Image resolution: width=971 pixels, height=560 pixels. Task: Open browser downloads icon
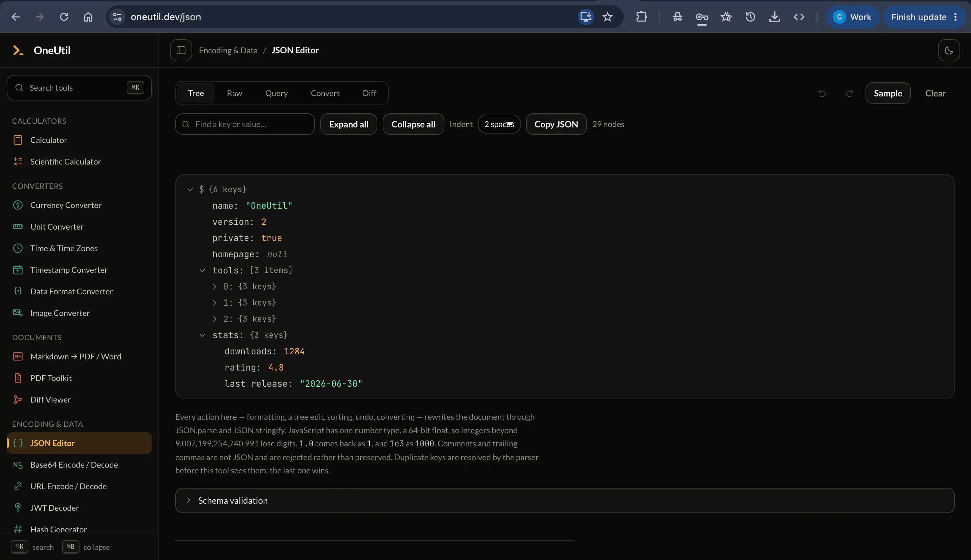click(774, 17)
